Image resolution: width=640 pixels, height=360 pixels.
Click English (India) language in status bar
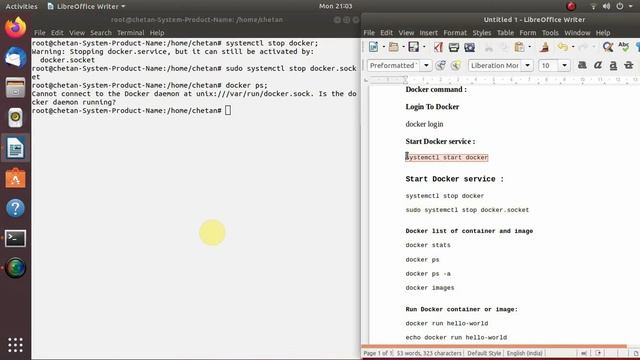[524, 353]
